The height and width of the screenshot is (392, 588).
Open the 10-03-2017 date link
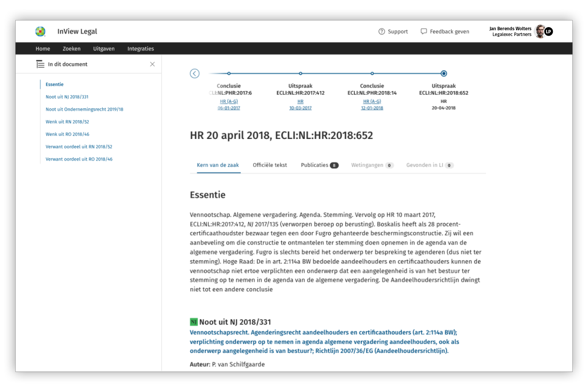tap(301, 108)
